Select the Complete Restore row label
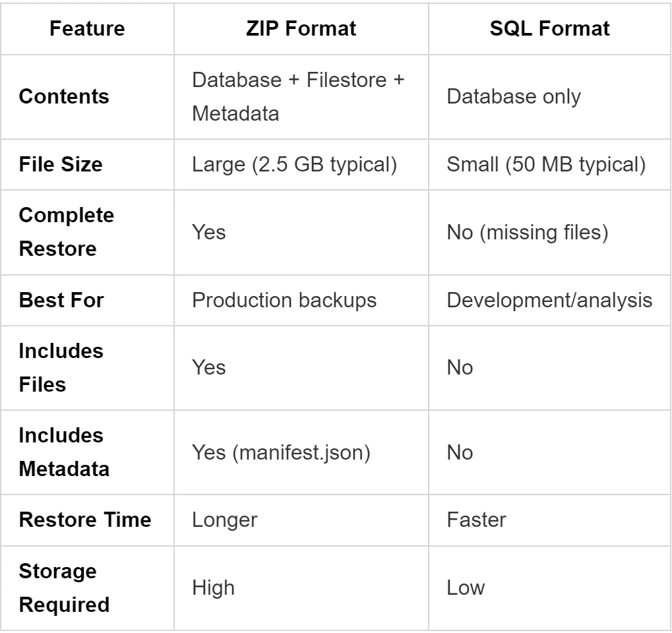The width and height of the screenshot is (672, 633). 67,232
